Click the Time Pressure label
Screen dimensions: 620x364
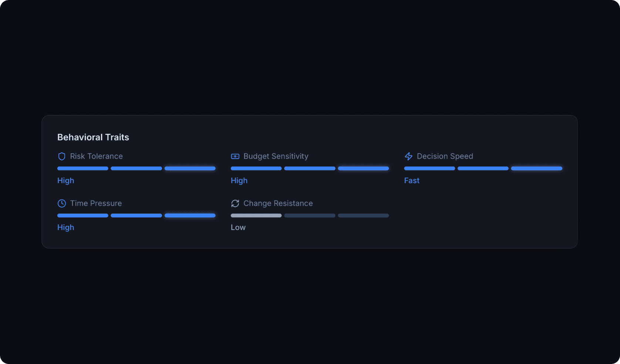click(x=96, y=203)
